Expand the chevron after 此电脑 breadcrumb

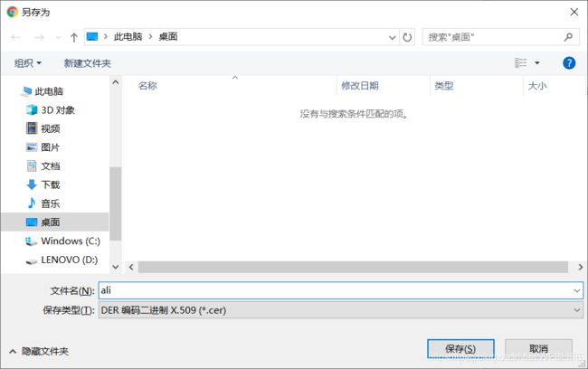click(150, 36)
